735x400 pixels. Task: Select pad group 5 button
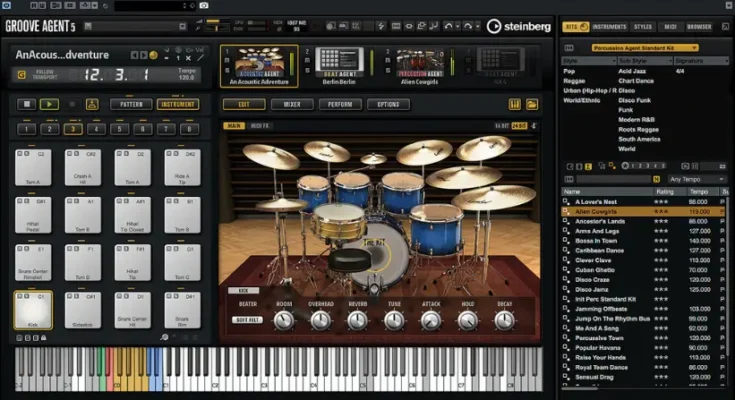click(x=117, y=129)
